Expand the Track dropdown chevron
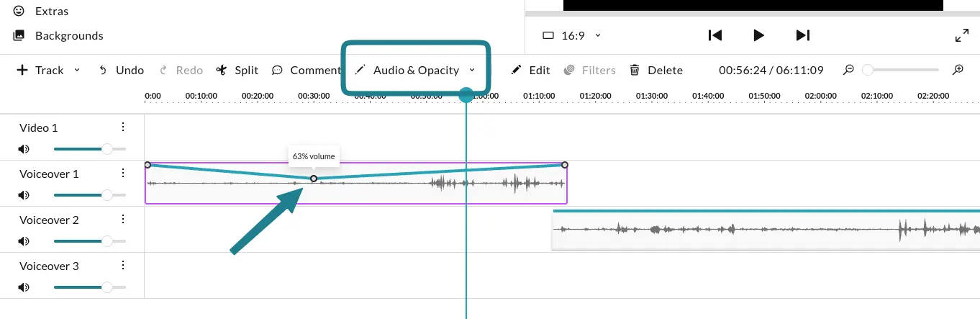The image size is (980, 319). pyautogui.click(x=77, y=70)
